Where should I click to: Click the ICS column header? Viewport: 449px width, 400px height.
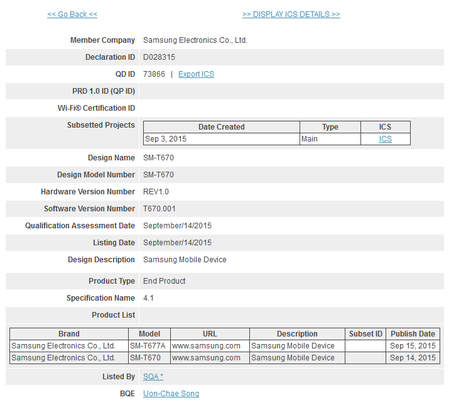point(385,127)
